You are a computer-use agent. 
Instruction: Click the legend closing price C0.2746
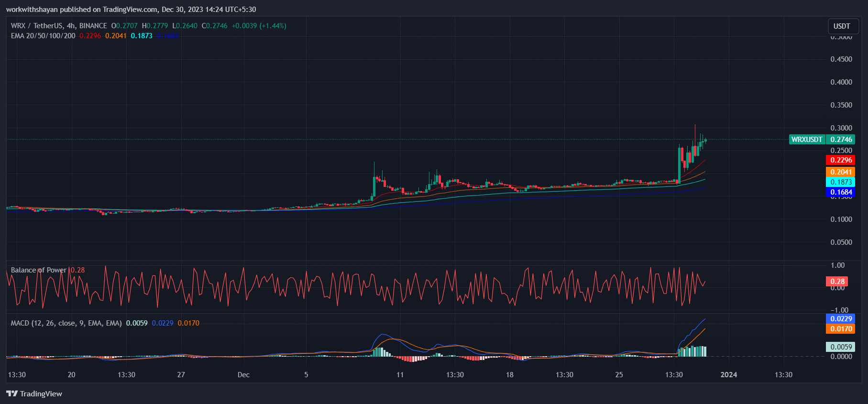(215, 26)
